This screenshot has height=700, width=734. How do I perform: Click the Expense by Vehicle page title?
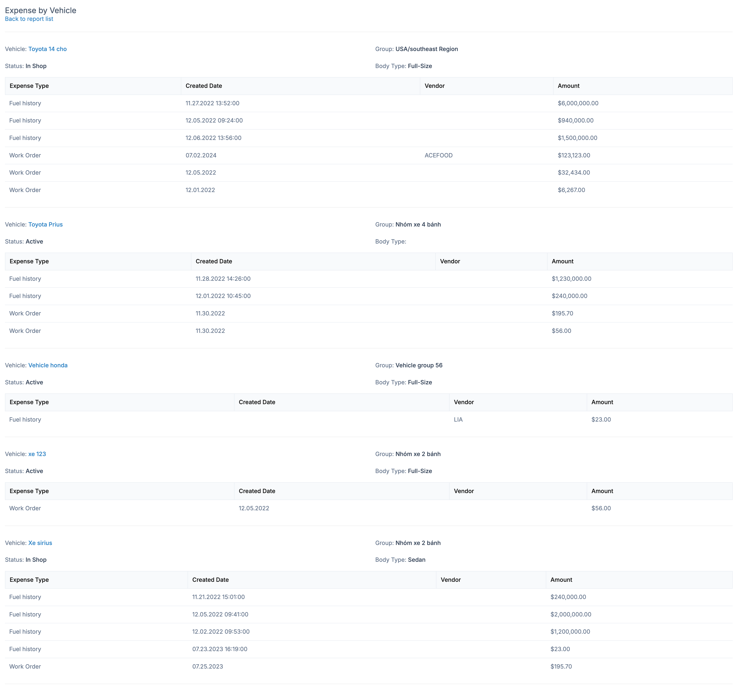tap(40, 11)
